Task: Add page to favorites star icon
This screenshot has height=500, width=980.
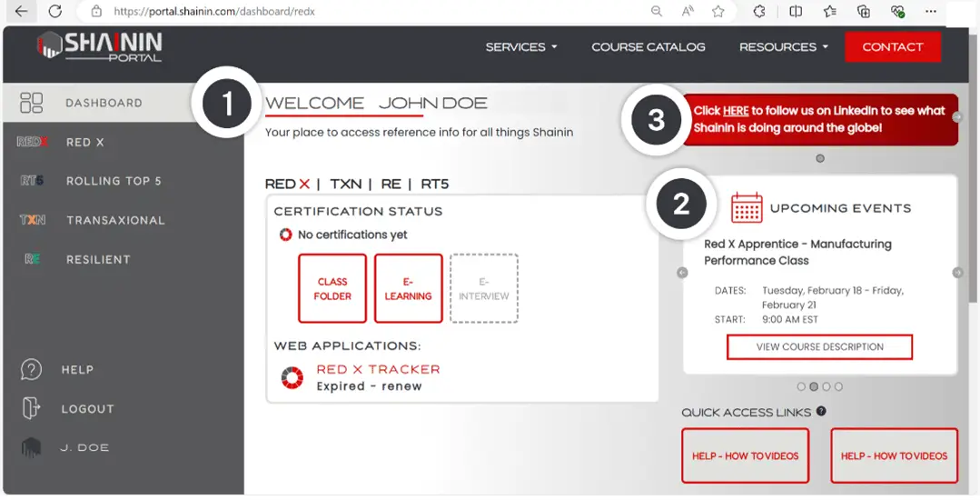Action: [718, 11]
